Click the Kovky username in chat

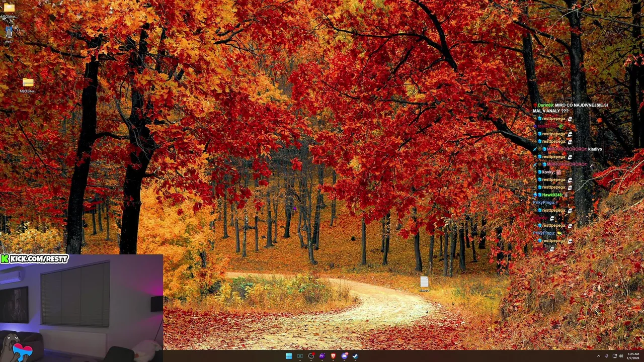(x=548, y=172)
